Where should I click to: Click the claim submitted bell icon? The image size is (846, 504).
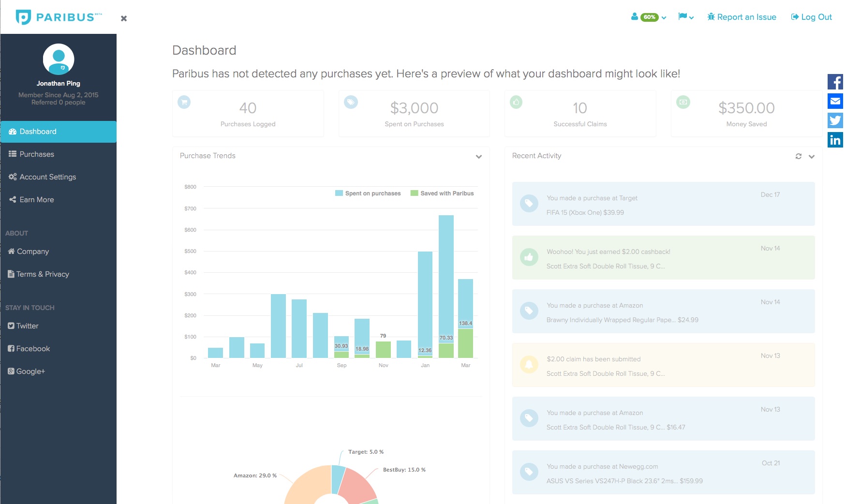(529, 364)
